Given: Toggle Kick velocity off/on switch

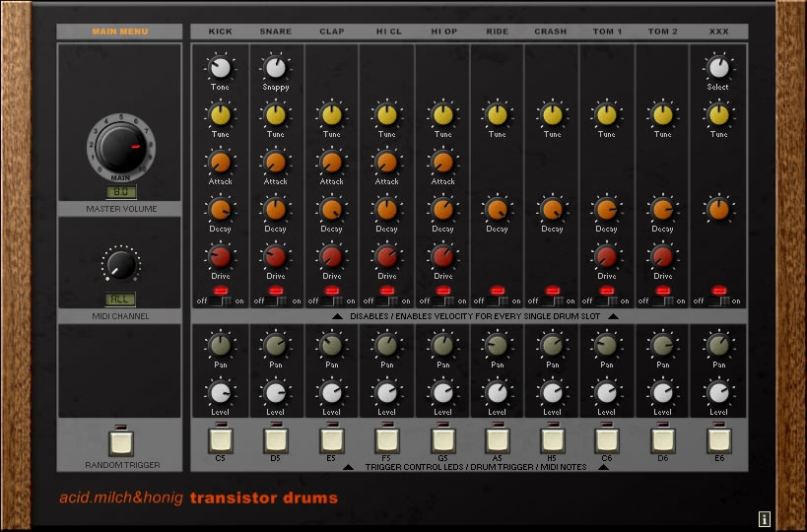Looking at the screenshot, I should pyautogui.click(x=221, y=301).
